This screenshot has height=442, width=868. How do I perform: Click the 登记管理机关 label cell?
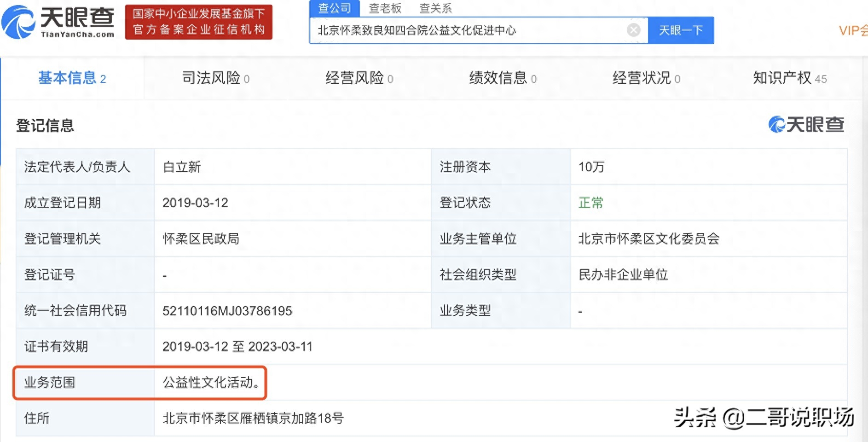pos(86,238)
